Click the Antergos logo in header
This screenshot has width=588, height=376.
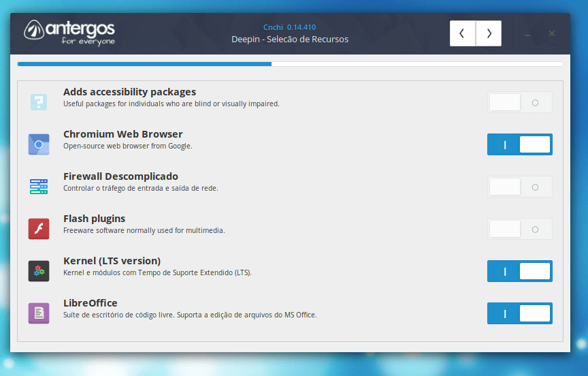(x=69, y=32)
